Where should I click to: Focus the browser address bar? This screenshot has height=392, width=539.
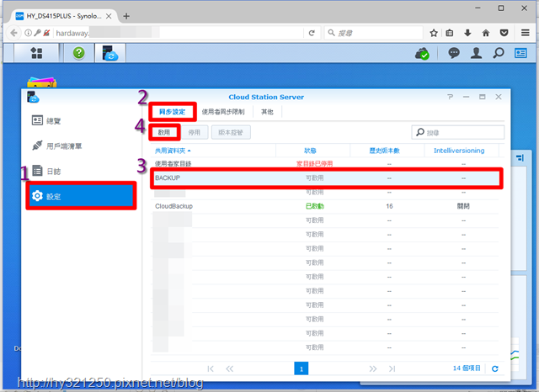[179, 33]
